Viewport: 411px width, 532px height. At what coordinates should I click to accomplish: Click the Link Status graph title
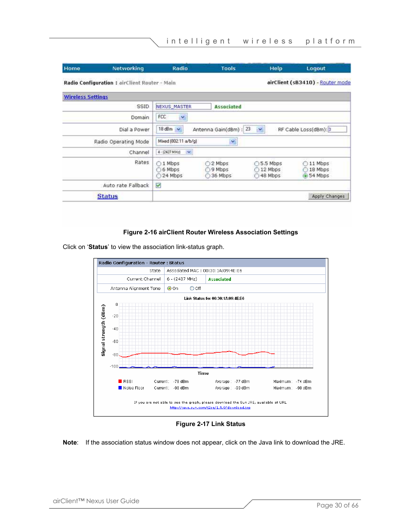coord(214,299)
